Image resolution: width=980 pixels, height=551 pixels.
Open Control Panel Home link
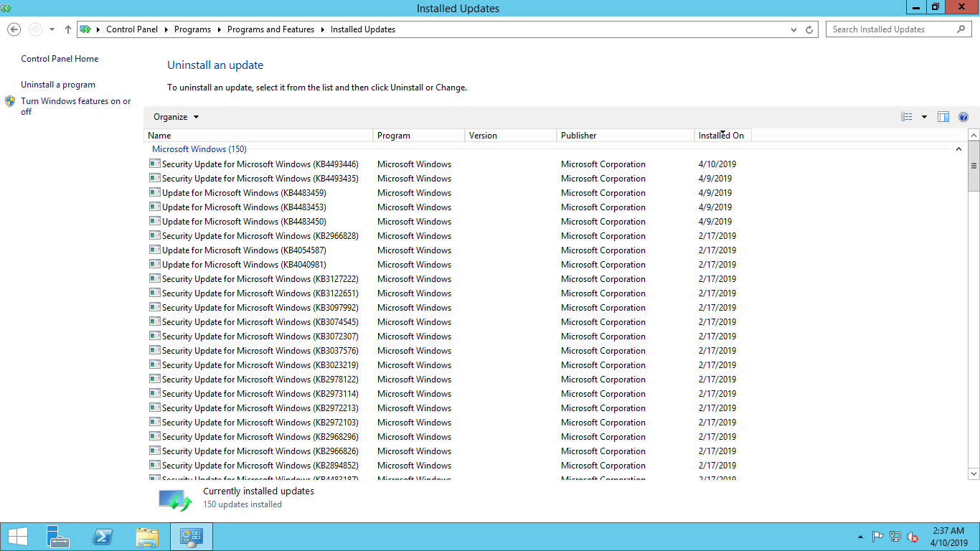(60, 59)
